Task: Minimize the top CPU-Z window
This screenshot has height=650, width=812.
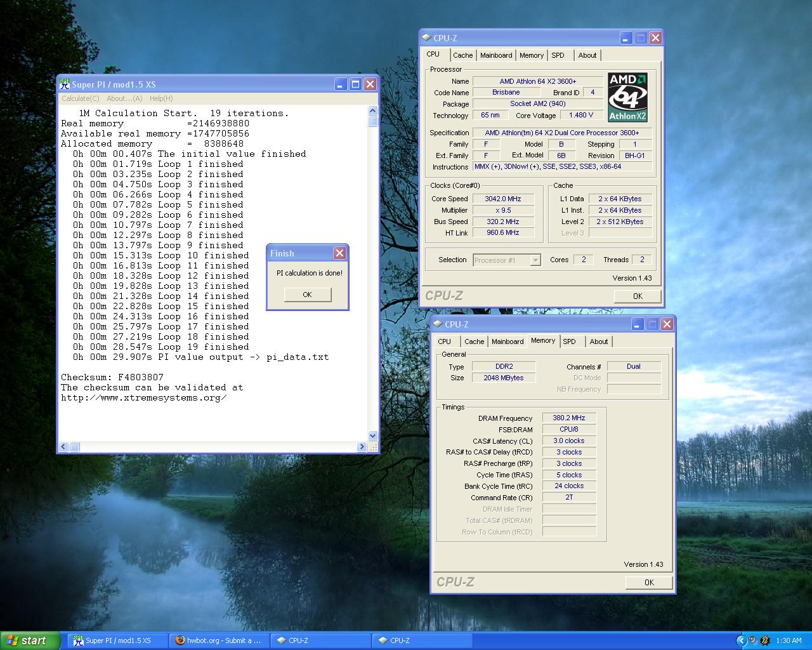Action: point(625,38)
